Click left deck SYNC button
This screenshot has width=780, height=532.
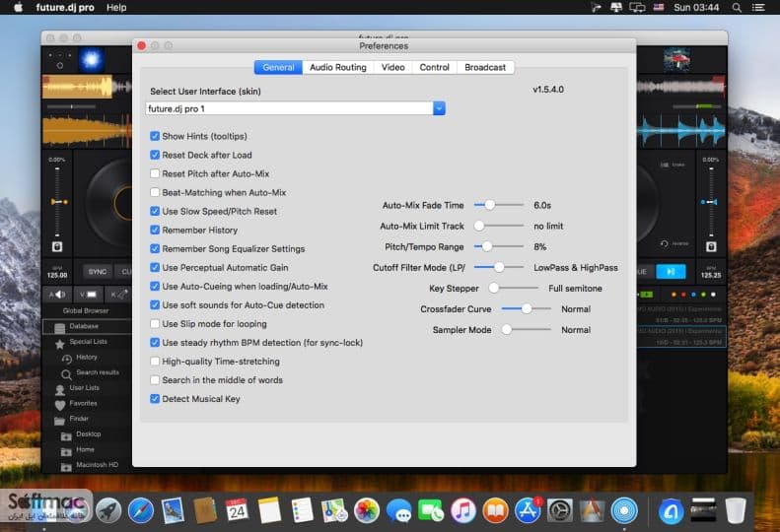click(x=97, y=272)
